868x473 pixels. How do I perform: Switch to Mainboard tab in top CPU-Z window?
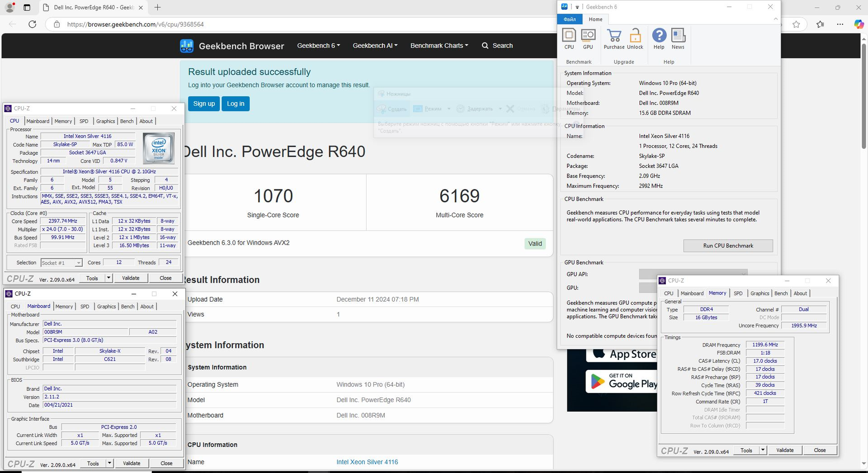(38, 121)
